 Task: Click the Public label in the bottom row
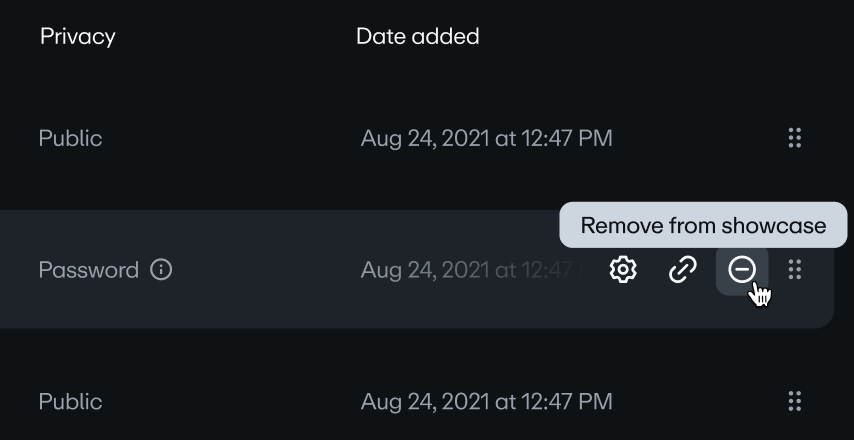(x=70, y=401)
